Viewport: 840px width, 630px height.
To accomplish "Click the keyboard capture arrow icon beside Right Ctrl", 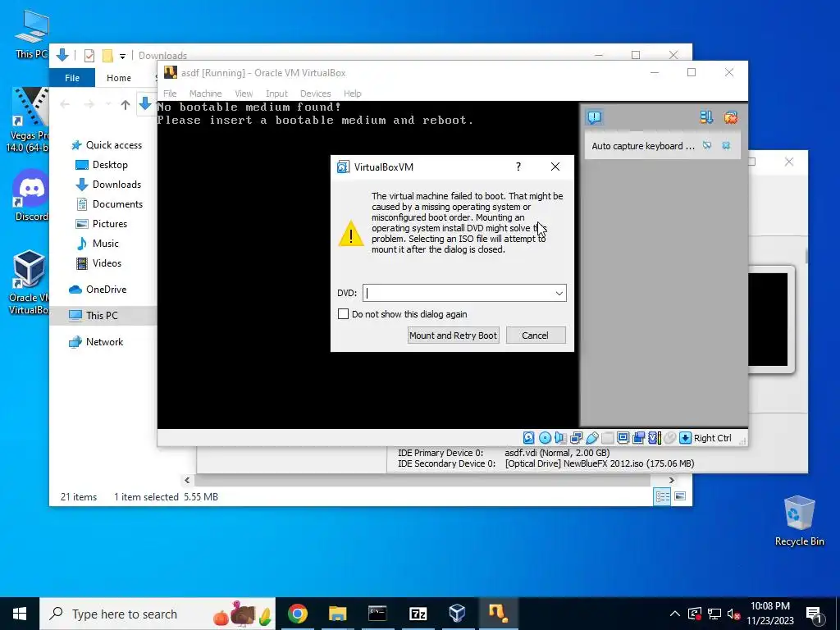I will 685,438.
